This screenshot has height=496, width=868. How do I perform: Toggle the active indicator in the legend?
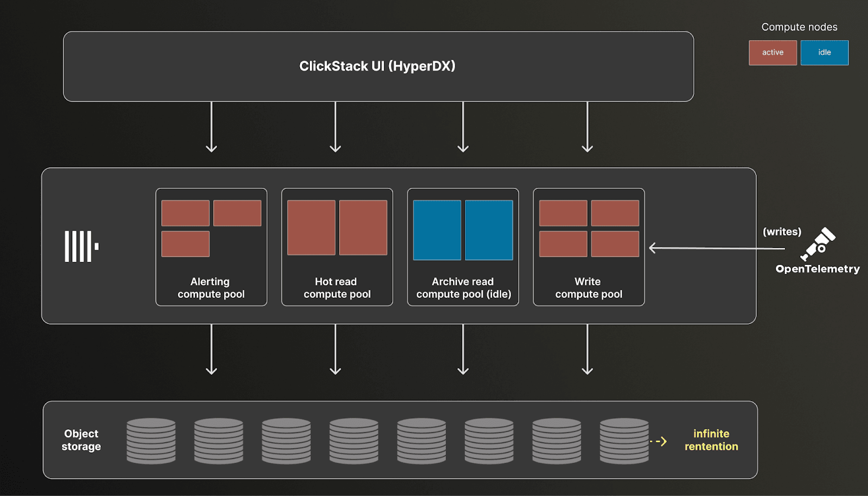(x=773, y=53)
